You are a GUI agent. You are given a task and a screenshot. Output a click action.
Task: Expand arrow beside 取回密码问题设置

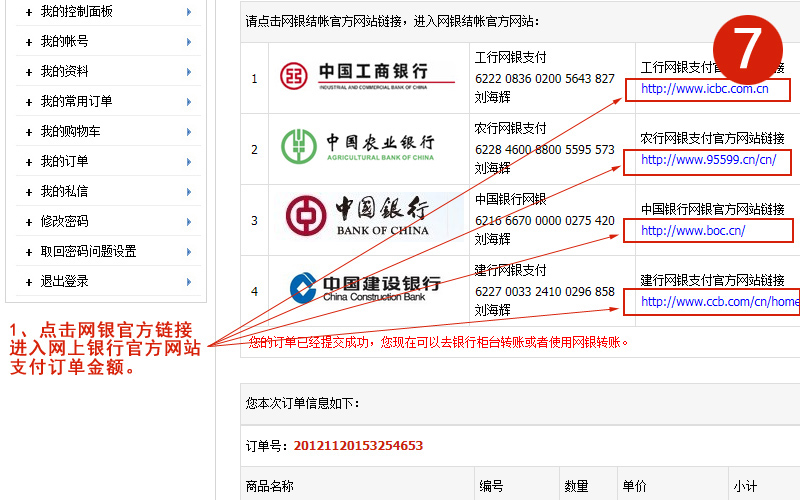(189, 252)
